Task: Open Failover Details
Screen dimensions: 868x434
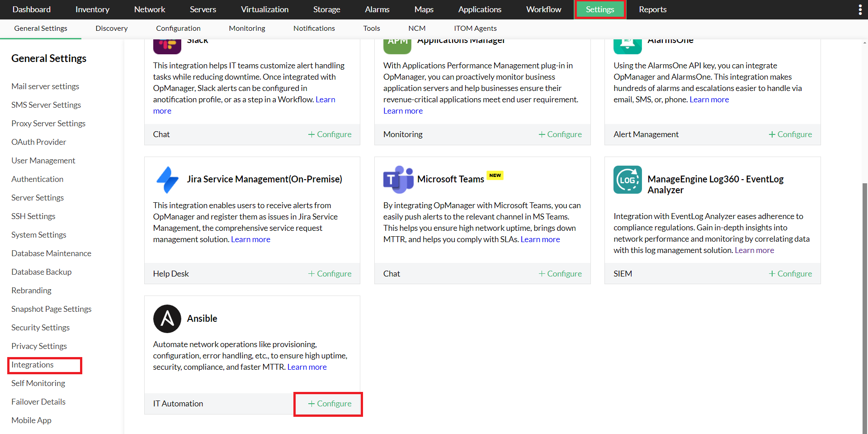Action: [38, 402]
